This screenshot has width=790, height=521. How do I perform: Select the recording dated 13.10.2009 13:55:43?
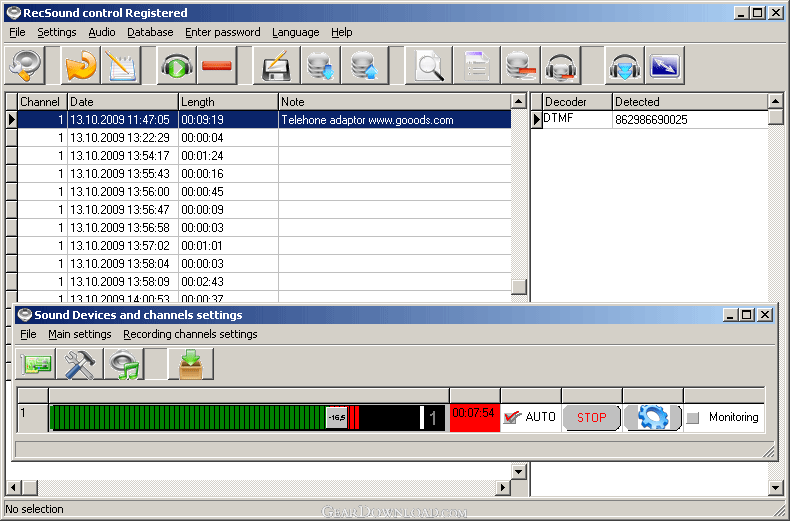click(x=264, y=174)
